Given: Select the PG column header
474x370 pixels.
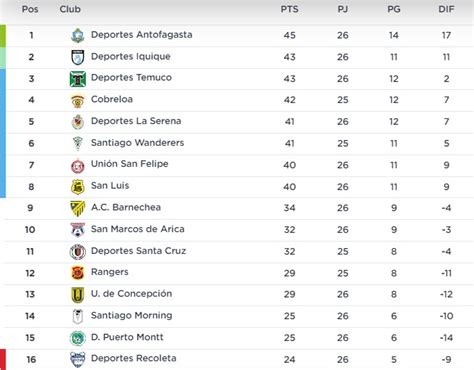Looking at the screenshot, I should (x=394, y=9).
